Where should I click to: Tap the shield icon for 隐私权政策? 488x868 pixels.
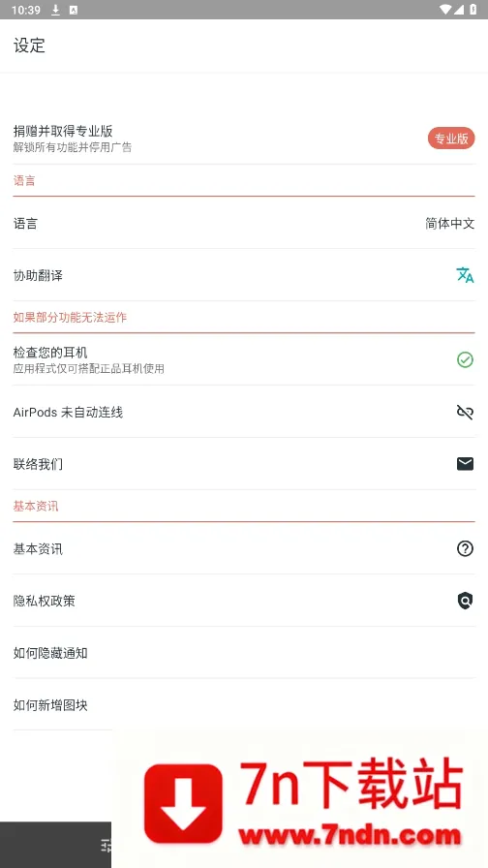point(466,601)
